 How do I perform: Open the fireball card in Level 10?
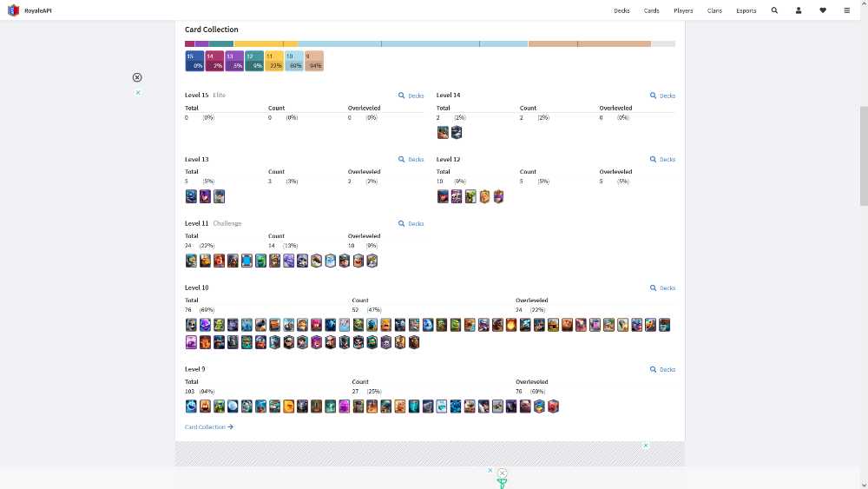[511, 325]
